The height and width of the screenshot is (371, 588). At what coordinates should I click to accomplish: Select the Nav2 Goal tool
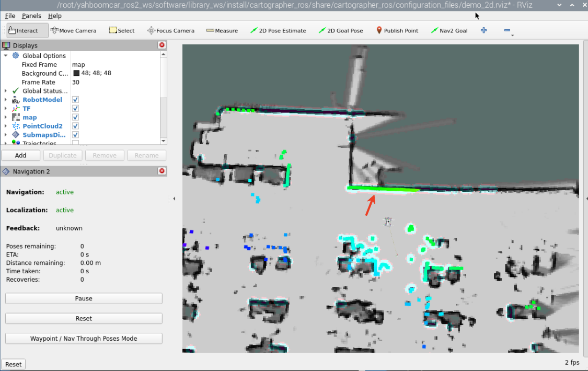(x=449, y=31)
